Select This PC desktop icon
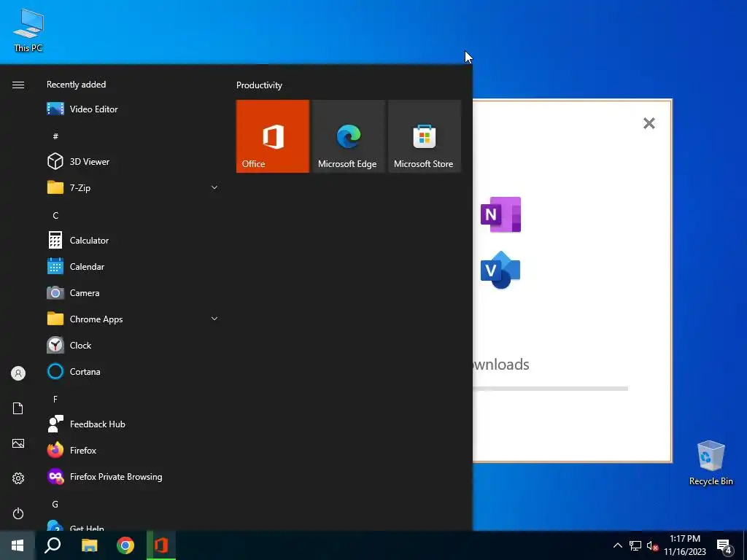This screenshot has width=747, height=560. 28,31
